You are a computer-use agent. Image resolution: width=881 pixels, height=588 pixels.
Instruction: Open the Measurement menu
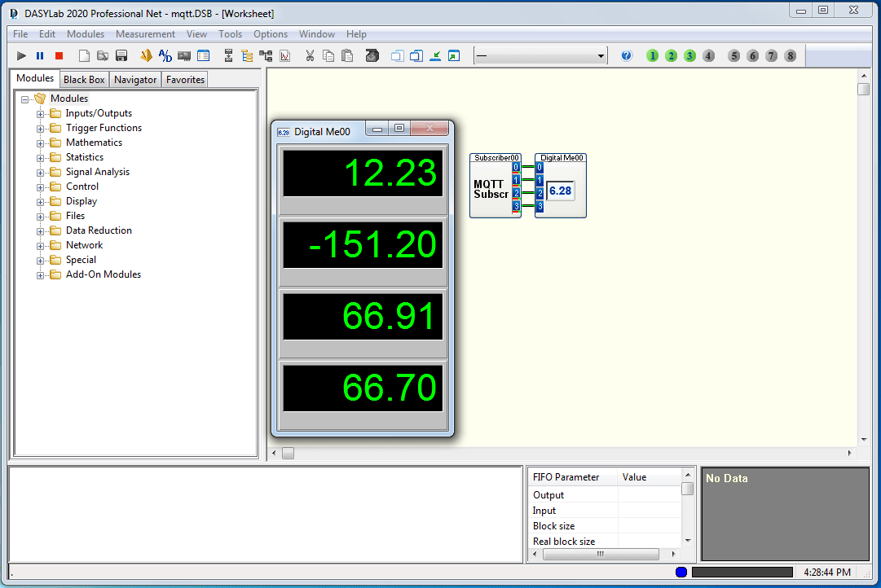[x=145, y=34]
